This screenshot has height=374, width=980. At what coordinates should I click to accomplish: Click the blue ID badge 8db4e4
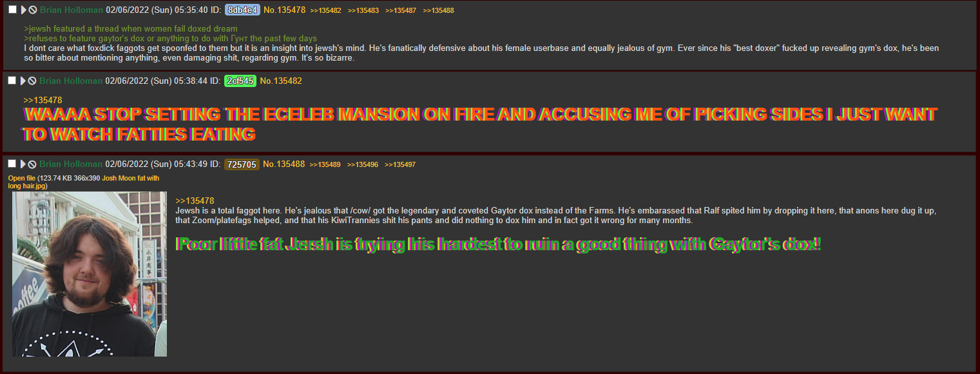pos(242,10)
